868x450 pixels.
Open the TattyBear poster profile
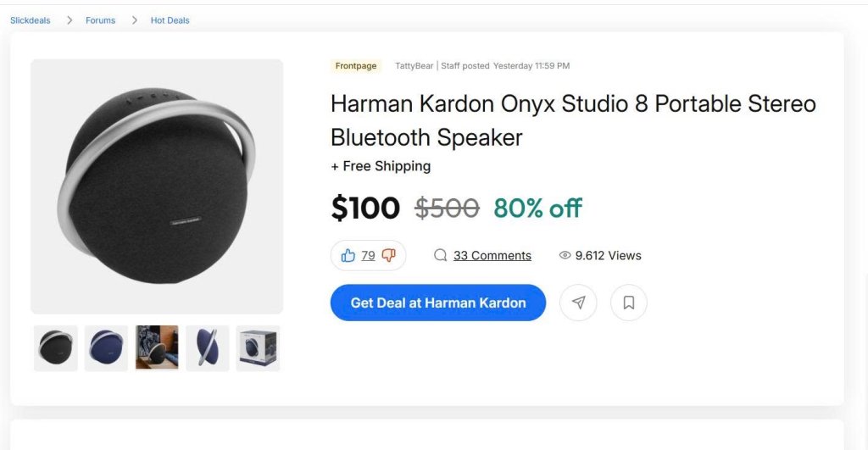[414, 66]
